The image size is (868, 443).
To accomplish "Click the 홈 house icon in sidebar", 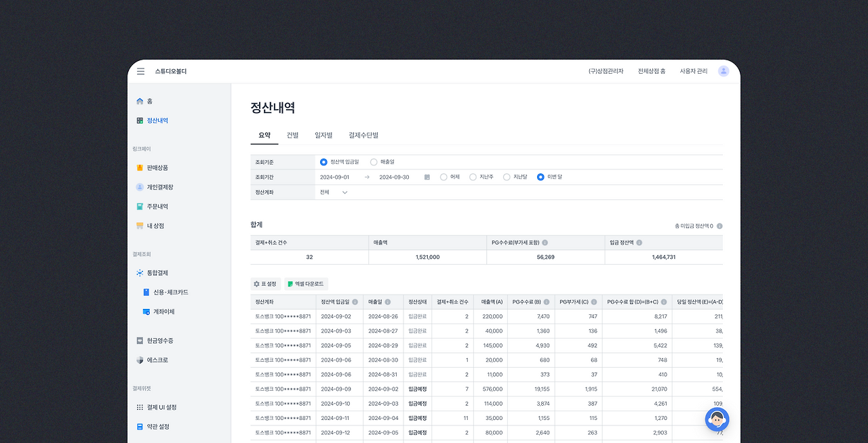I will click(140, 101).
